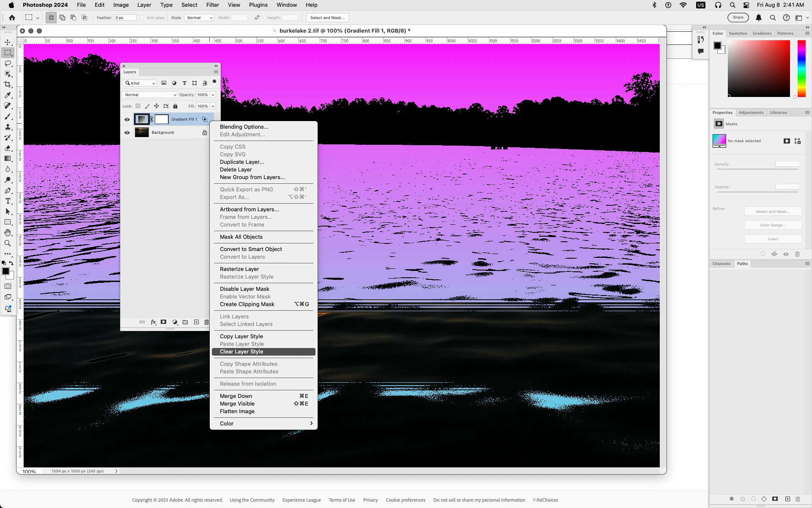
Task: Click the Select and Mask... options bar button
Action: click(327, 18)
